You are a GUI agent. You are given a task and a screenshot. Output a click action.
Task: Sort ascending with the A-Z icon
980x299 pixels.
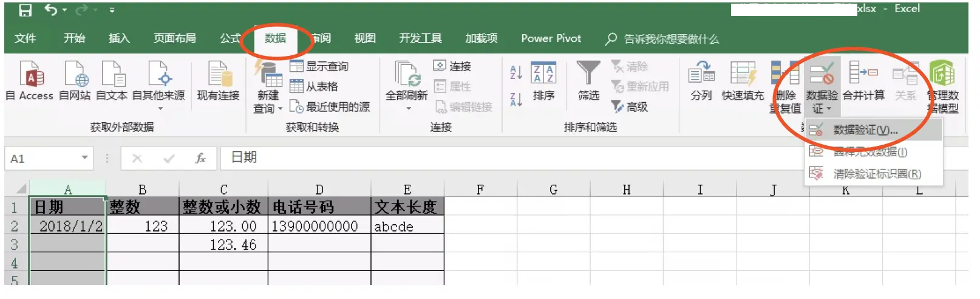coord(516,73)
